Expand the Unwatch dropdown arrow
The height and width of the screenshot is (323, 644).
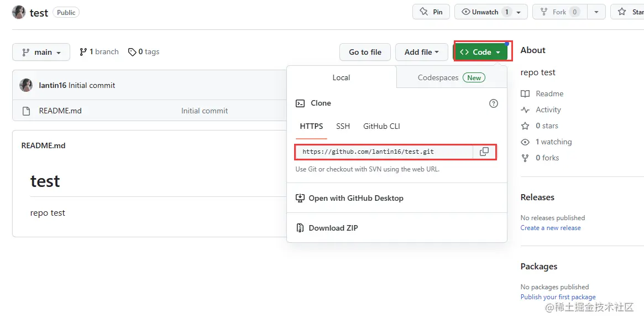pos(520,12)
